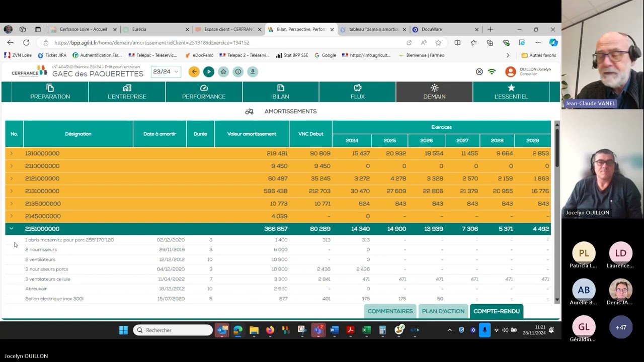Open Word from the taskbar
The image size is (644, 362).
tap(335, 330)
